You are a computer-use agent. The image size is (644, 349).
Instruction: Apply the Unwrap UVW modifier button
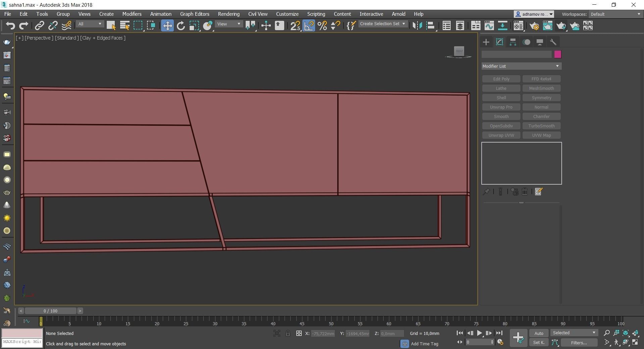(501, 135)
